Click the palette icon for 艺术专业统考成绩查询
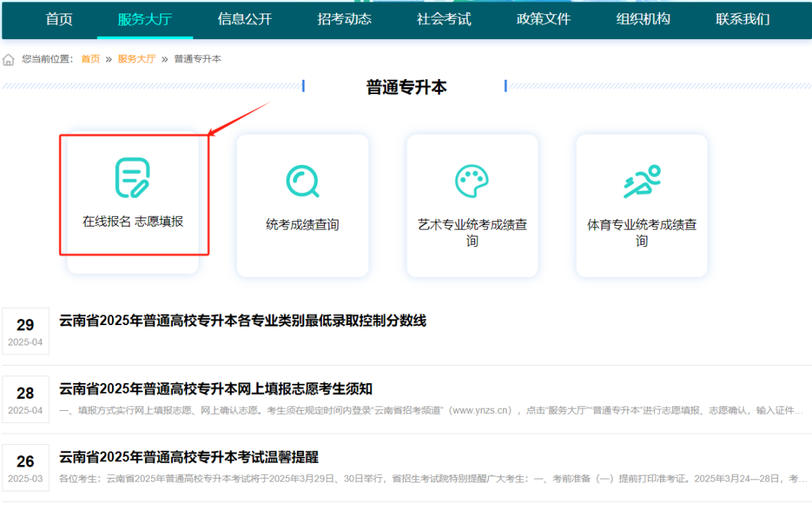Image resolution: width=812 pixels, height=517 pixels. 471,181
